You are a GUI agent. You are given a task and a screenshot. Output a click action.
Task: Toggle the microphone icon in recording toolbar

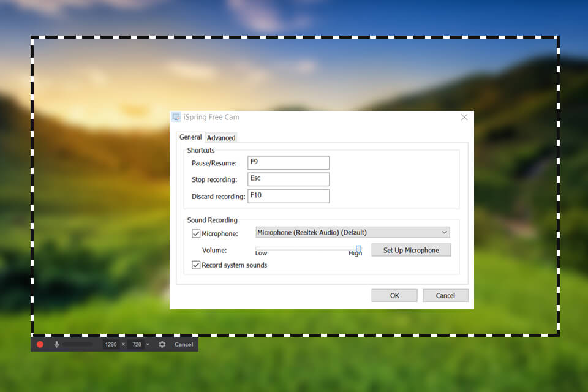click(x=56, y=344)
